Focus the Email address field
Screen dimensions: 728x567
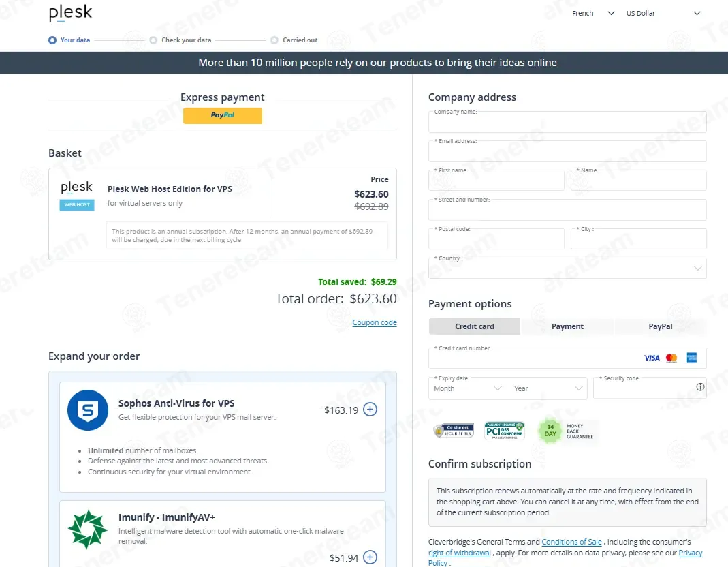[x=567, y=151]
